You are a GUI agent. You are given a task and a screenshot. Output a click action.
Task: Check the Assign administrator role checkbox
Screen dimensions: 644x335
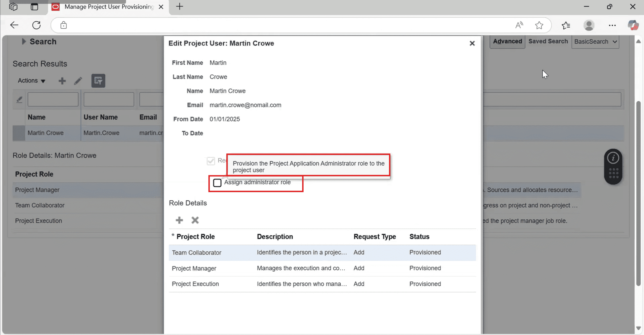pos(217,183)
